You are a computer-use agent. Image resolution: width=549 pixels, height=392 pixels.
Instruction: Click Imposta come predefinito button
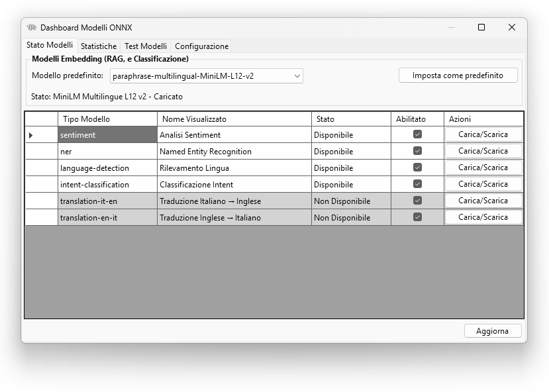458,75
